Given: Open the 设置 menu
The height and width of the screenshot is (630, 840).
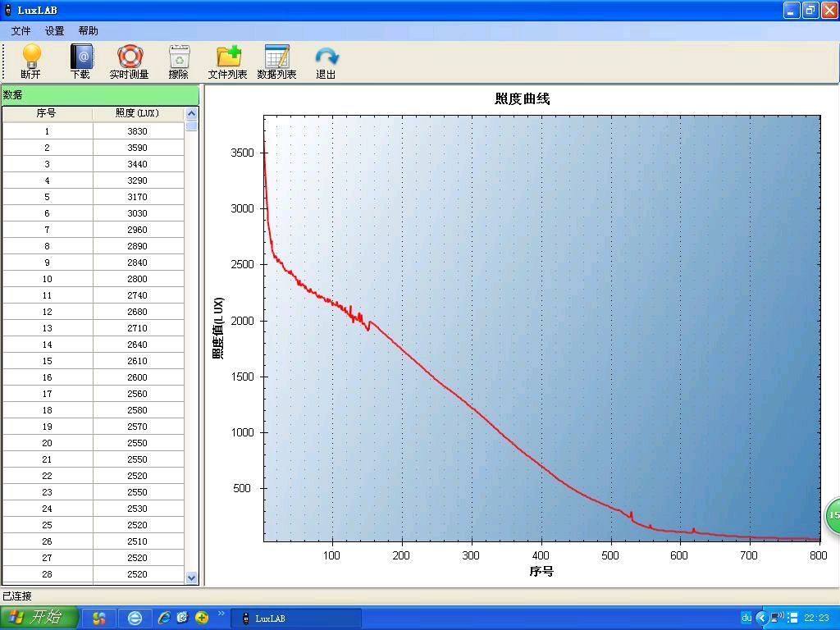Looking at the screenshot, I should [x=54, y=31].
